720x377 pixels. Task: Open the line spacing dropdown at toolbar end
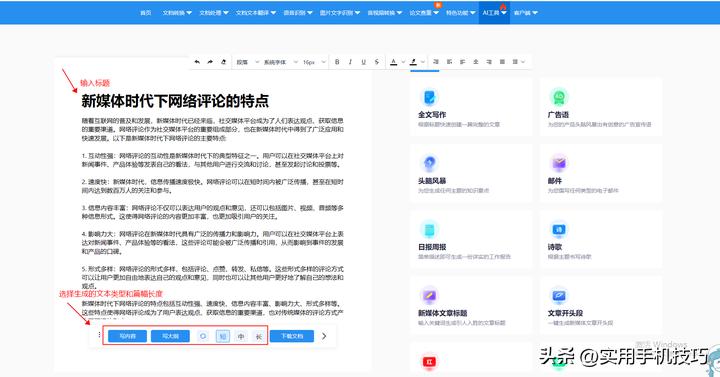click(518, 62)
